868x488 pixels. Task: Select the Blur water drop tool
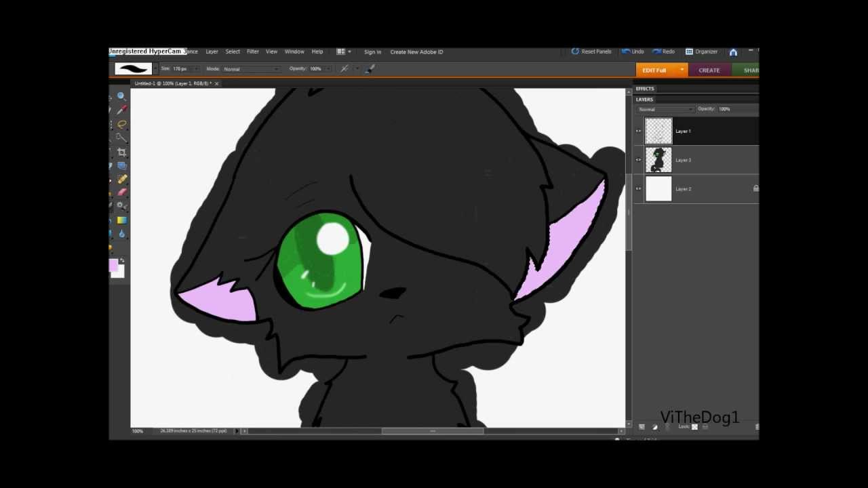[121, 234]
